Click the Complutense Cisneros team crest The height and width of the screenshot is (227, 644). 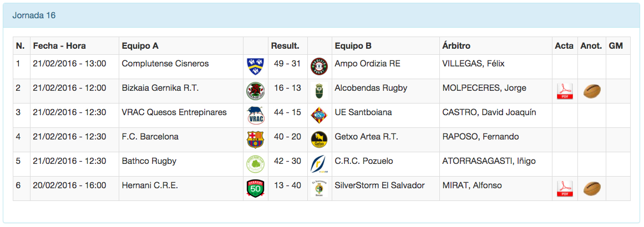coord(255,67)
